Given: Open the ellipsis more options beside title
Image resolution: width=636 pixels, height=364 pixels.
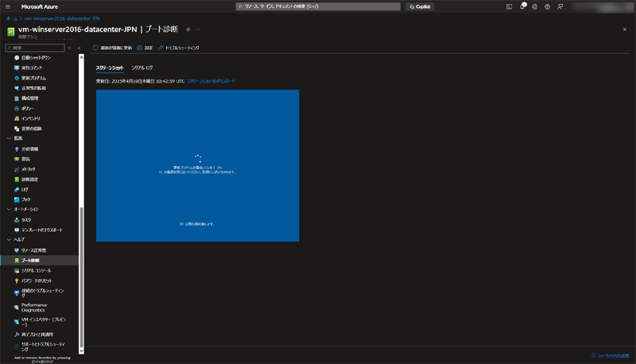Looking at the screenshot, I should pyautogui.click(x=198, y=29).
